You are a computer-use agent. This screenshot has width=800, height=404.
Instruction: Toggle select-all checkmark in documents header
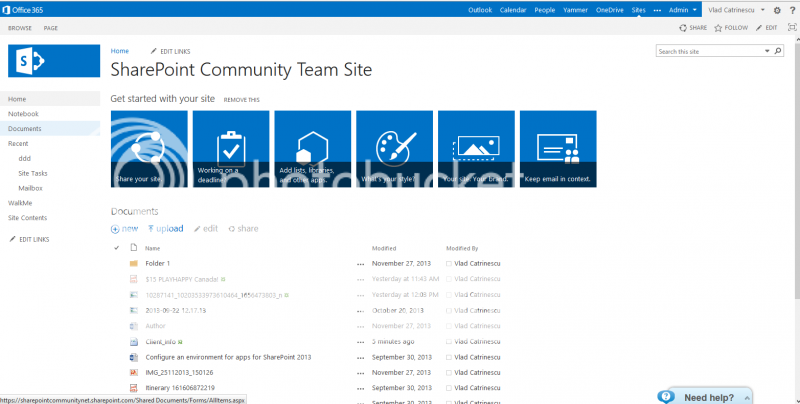(116, 247)
